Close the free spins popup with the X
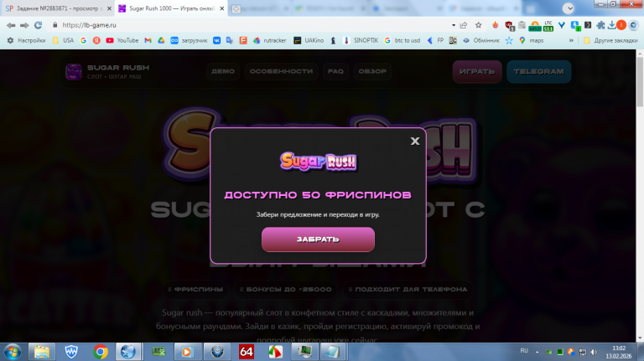The image size is (644, 361). tap(415, 141)
